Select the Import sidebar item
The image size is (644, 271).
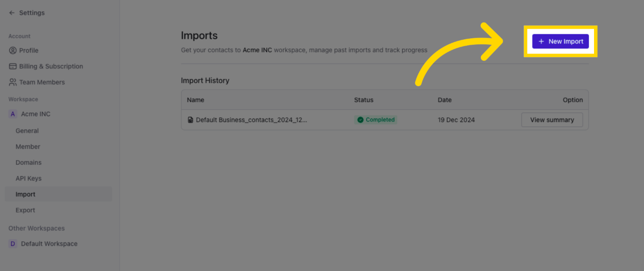tap(25, 194)
